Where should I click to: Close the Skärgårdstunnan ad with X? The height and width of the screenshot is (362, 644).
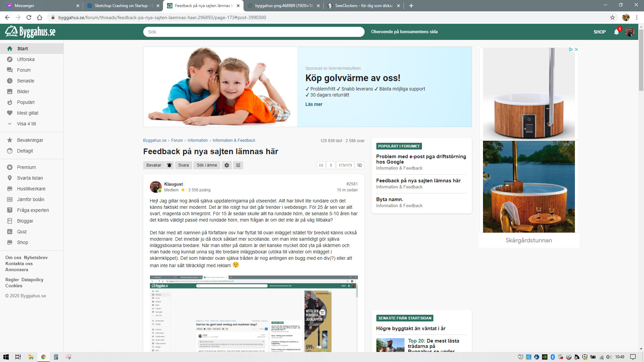pos(577,49)
